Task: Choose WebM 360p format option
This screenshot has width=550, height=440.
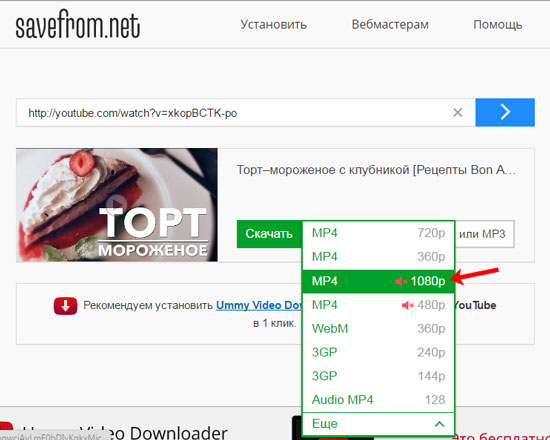Action: pos(378,329)
